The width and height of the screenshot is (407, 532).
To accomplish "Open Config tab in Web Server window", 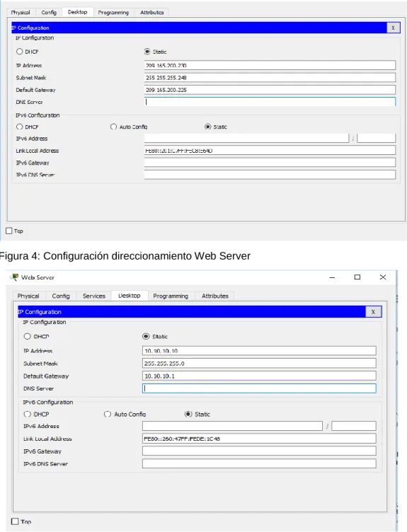I will [x=61, y=296].
